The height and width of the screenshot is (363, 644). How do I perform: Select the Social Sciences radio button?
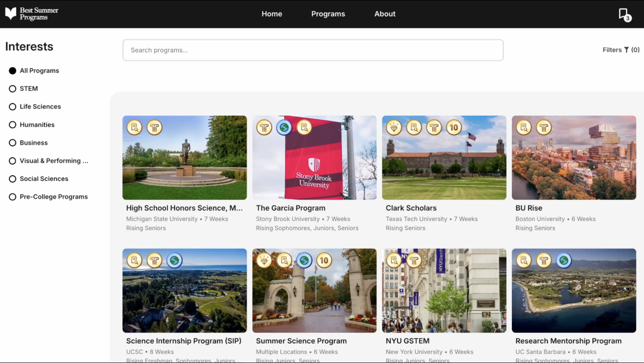coord(12,179)
